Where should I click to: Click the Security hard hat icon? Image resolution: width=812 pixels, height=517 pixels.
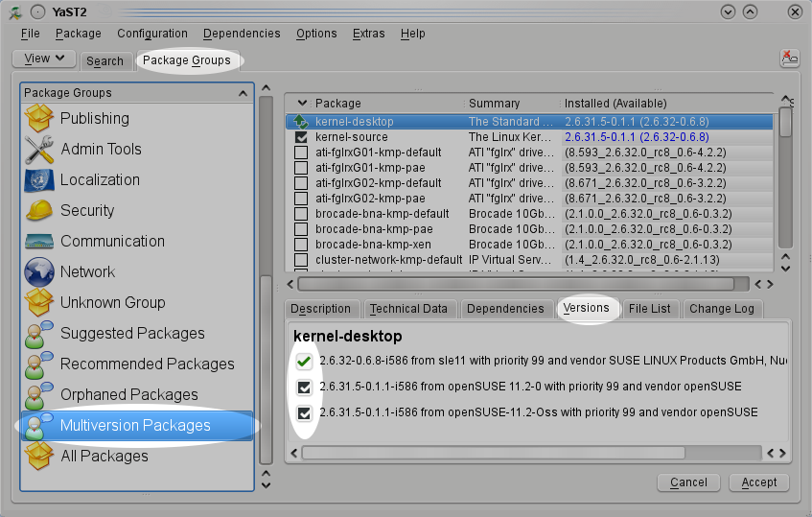click(39, 210)
